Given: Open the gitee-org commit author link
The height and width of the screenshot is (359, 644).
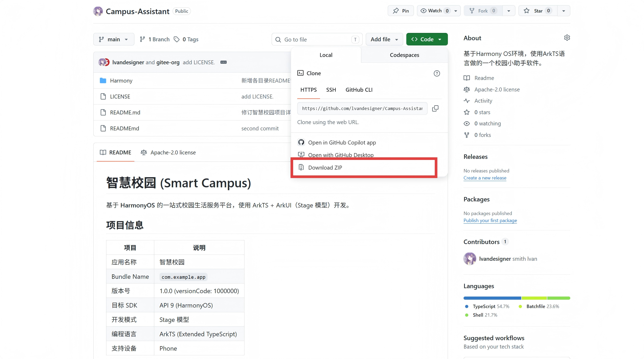Looking at the screenshot, I should (168, 62).
